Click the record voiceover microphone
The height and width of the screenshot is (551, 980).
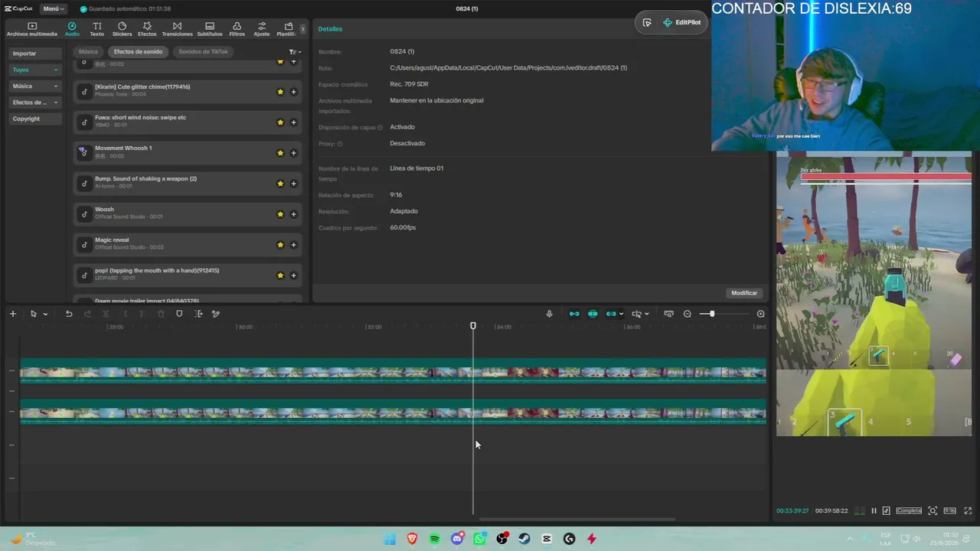point(549,314)
